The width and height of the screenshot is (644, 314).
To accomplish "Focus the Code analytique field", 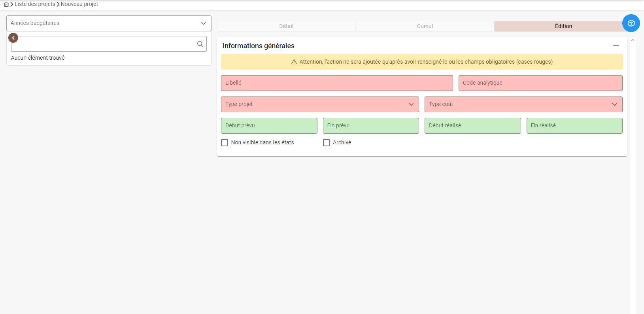I will pos(540,83).
